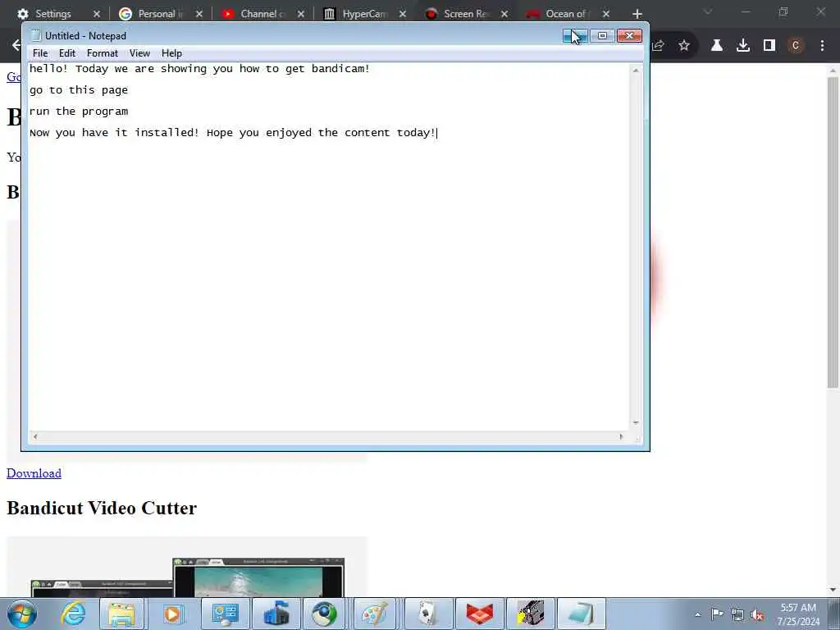Open the red fox taskbar icon
The height and width of the screenshot is (630, 840).
(x=479, y=614)
